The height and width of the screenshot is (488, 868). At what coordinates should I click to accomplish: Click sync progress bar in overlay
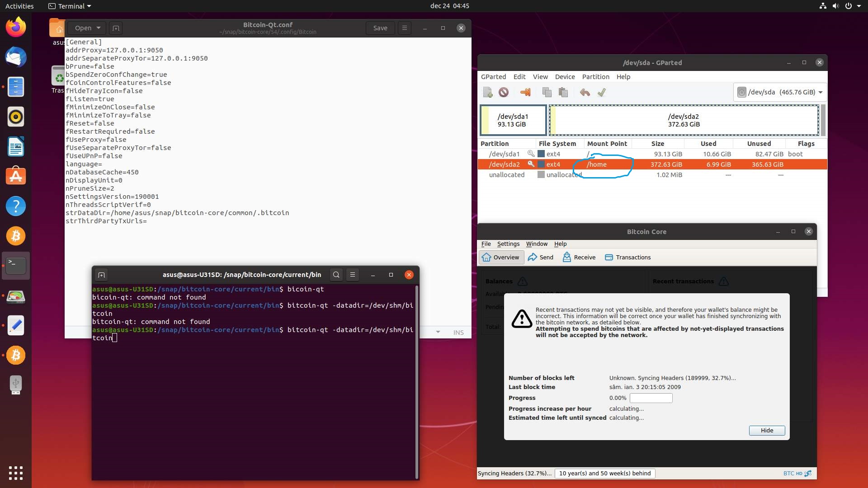[651, 398]
